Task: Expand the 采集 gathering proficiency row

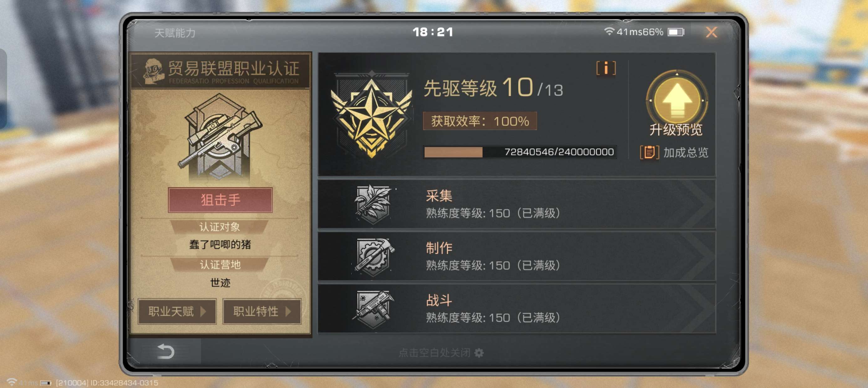Action: 517,204
